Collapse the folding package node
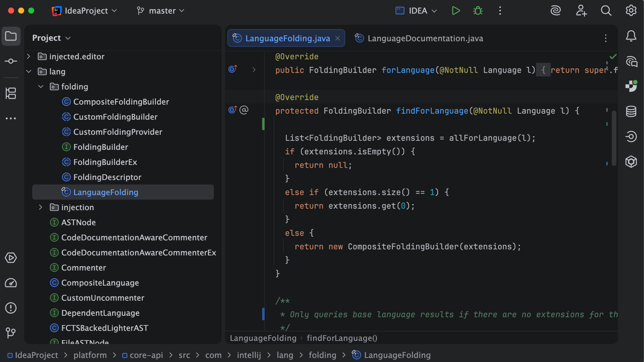The image size is (644, 362). 41,86
